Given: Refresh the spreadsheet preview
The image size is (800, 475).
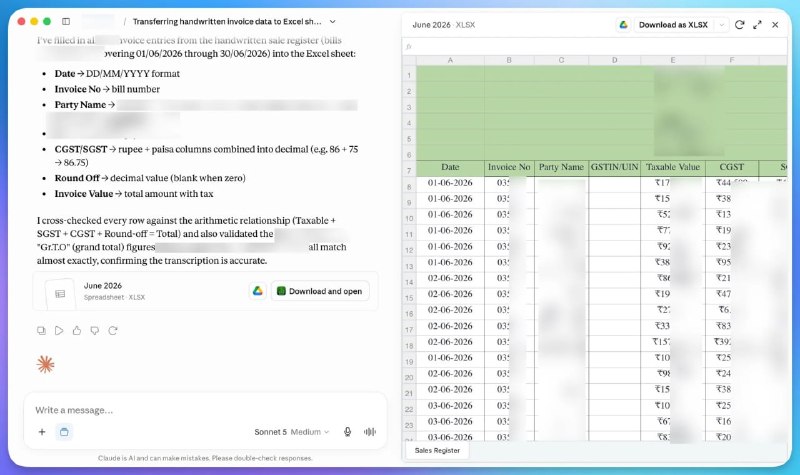Looking at the screenshot, I should coord(739,24).
